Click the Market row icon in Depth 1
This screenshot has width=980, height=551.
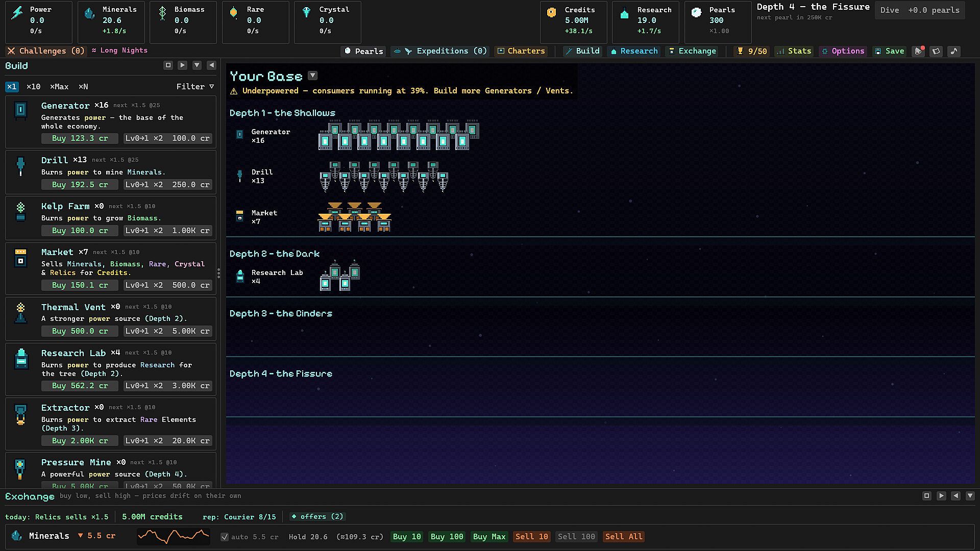(239, 216)
